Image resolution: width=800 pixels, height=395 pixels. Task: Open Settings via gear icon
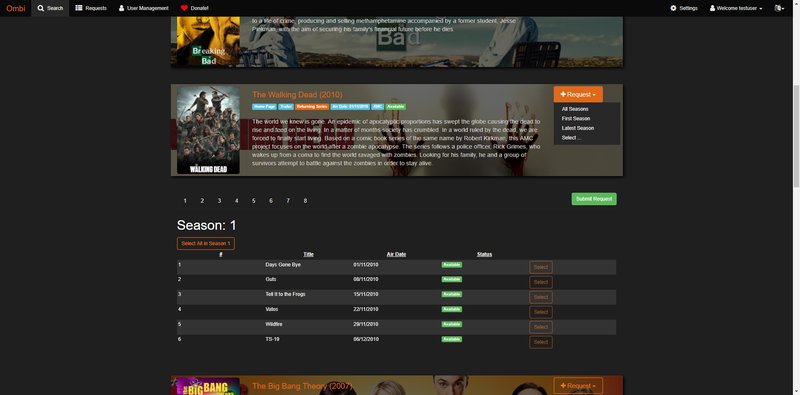click(673, 8)
